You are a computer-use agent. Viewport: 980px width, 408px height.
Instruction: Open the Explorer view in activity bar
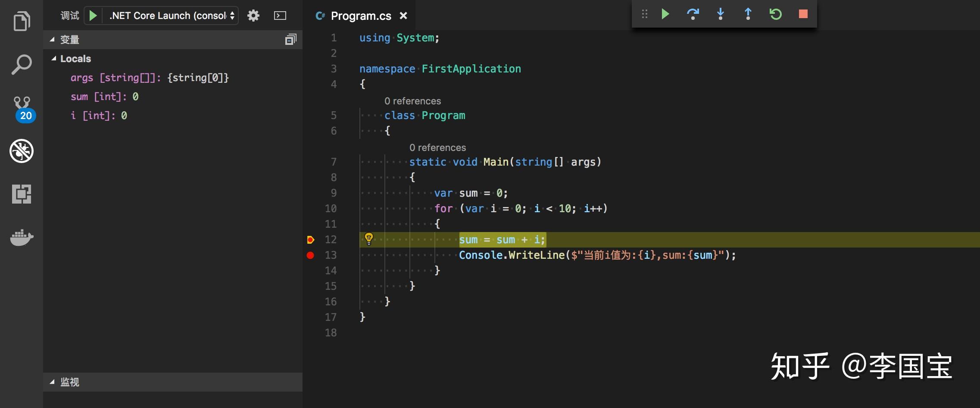coord(22,21)
